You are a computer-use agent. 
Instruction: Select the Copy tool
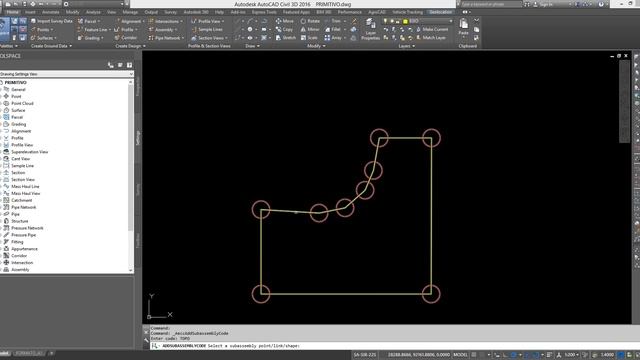[284, 29]
